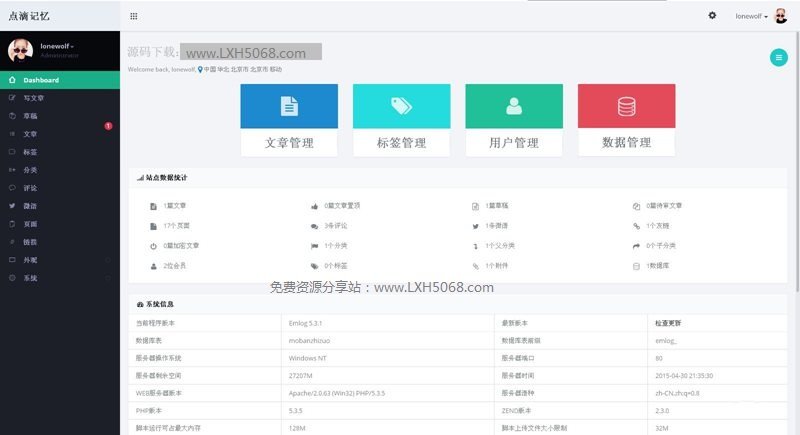Click 系统信息 panel heading
Screen dimensions: 800x435
click(155, 304)
